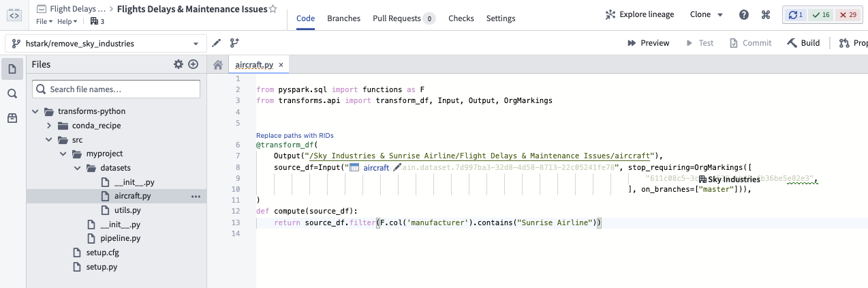The height and width of the screenshot is (288, 868).
Task: Open the Files panel sidebar icon
Action: (x=12, y=69)
